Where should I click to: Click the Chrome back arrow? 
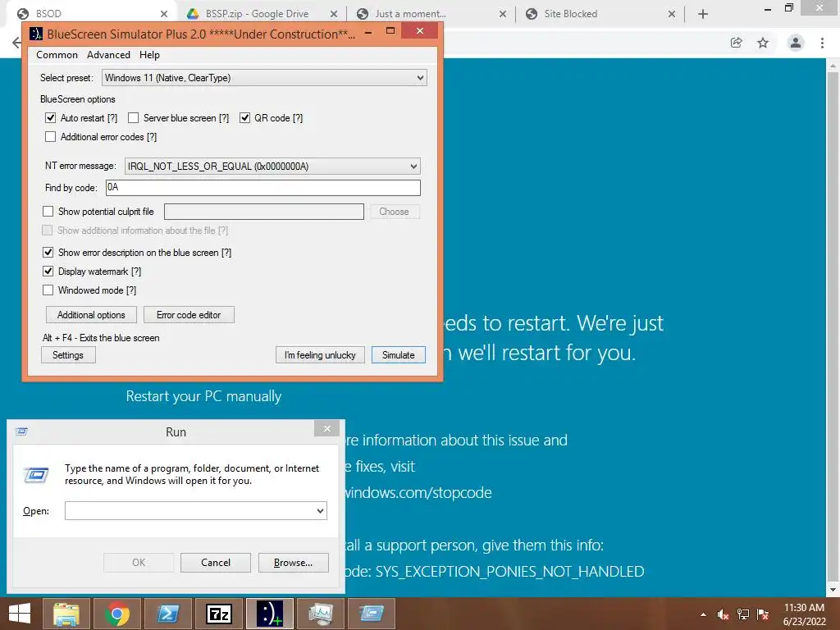coord(16,43)
